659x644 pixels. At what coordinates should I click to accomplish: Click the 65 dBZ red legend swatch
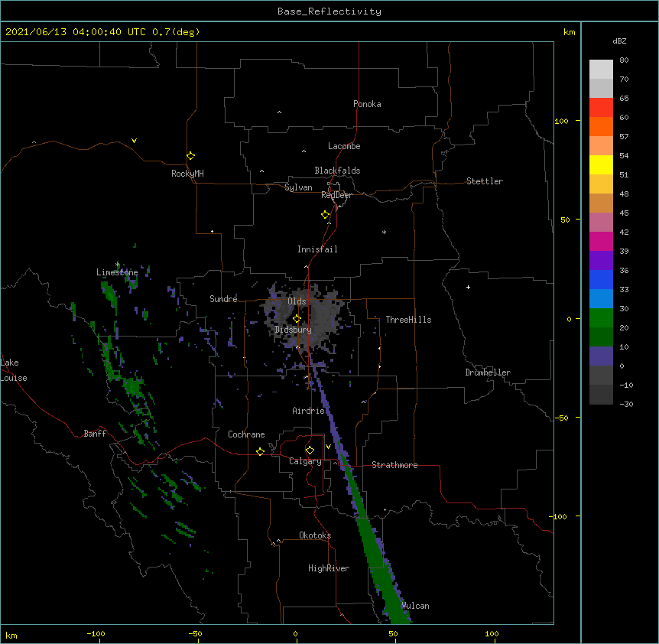point(601,107)
